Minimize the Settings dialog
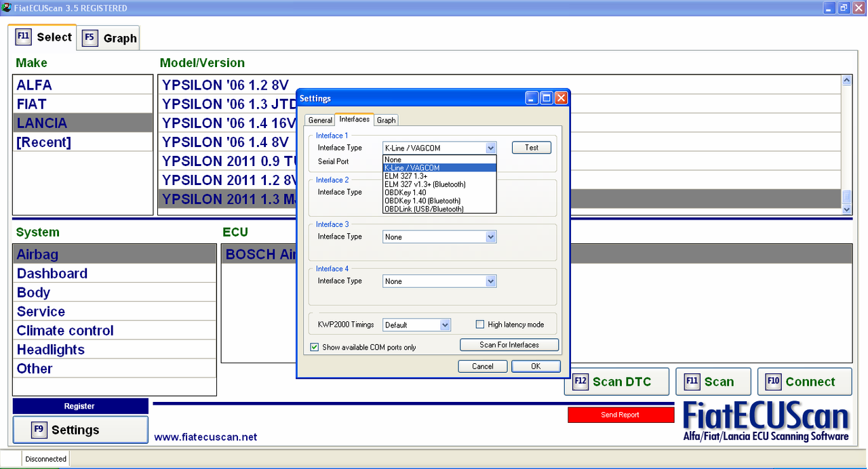Viewport: 868px width, 469px height. [532, 98]
